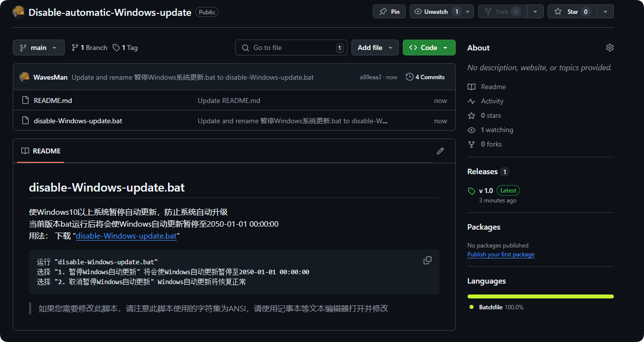Click the repository name Disable-automatic-Windows-update
Screen dimensions: 644x342
point(110,12)
